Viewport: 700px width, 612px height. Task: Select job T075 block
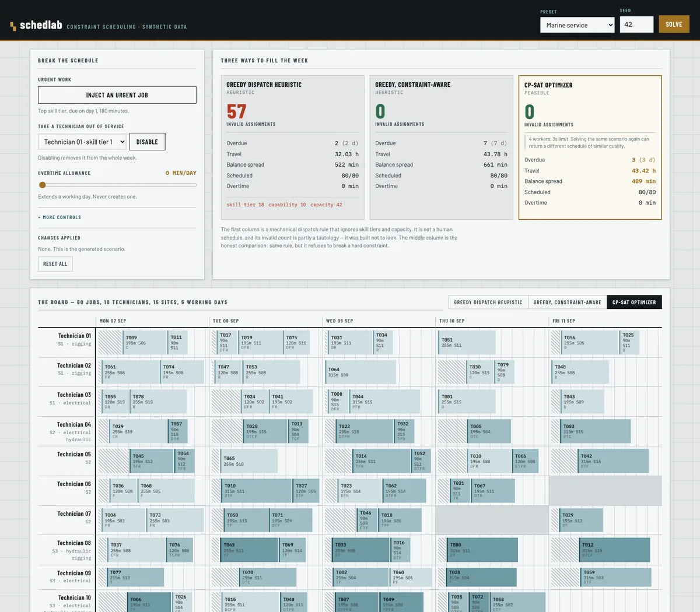tap(296, 343)
